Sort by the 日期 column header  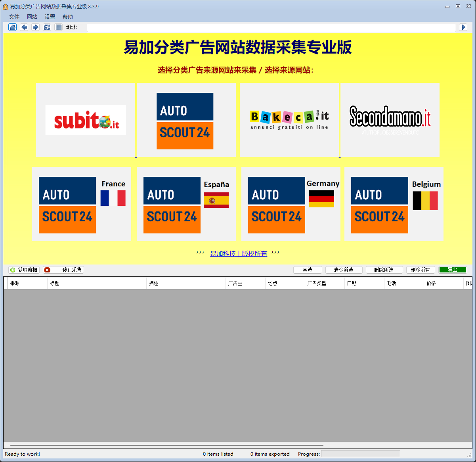(x=364, y=283)
